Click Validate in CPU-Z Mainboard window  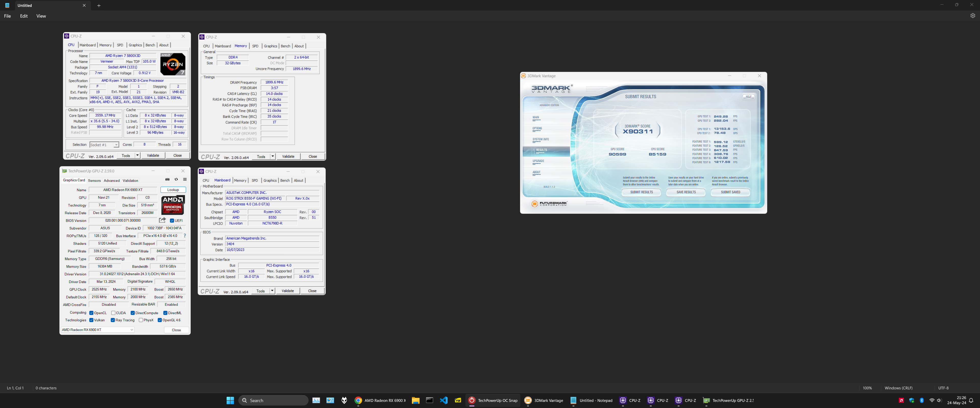point(288,291)
